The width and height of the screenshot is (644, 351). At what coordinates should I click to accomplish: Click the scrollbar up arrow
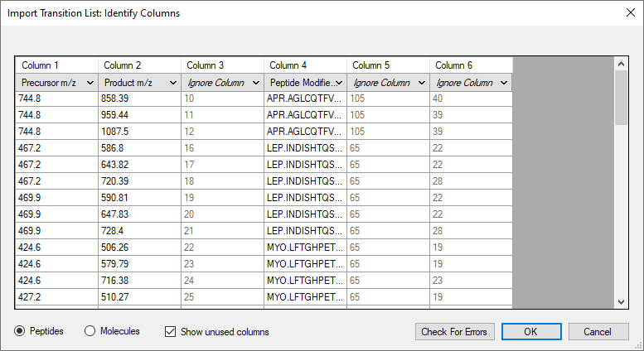click(x=621, y=64)
